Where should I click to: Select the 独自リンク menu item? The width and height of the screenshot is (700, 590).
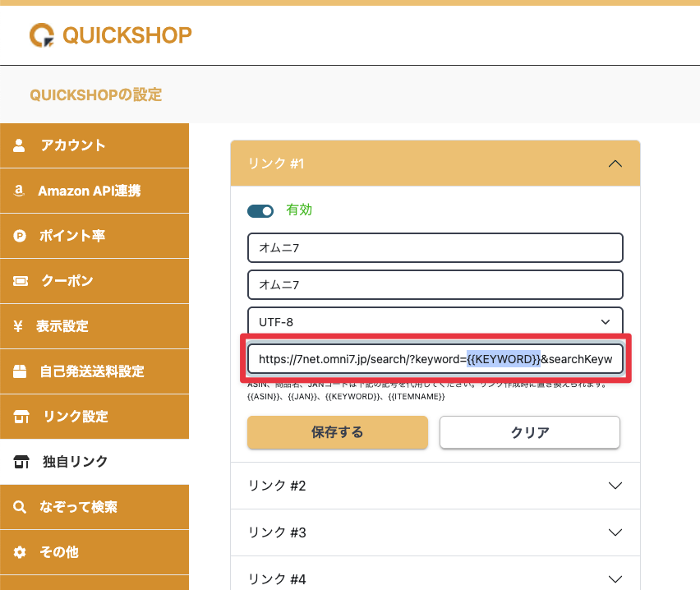[75, 462]
